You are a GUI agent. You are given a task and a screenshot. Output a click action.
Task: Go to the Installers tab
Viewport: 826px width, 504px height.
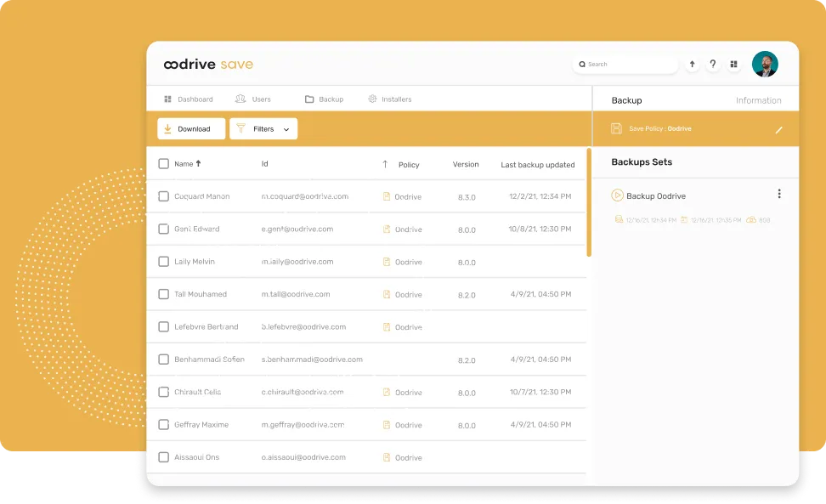390,99
